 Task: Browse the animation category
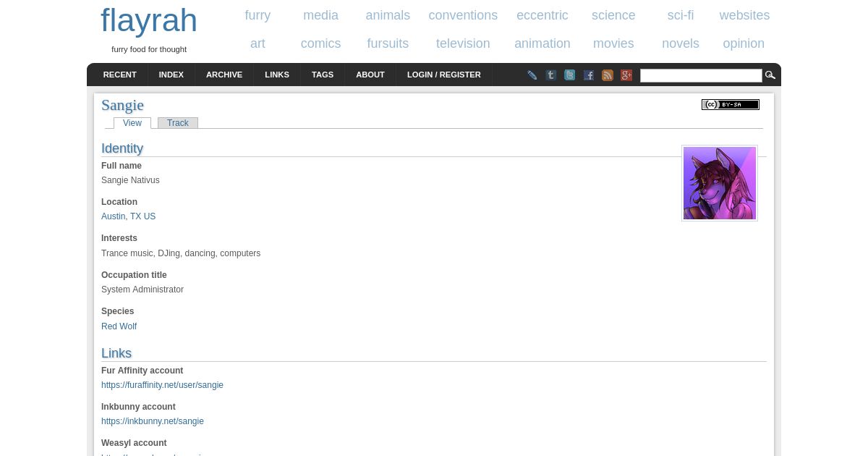coord(542,43)
